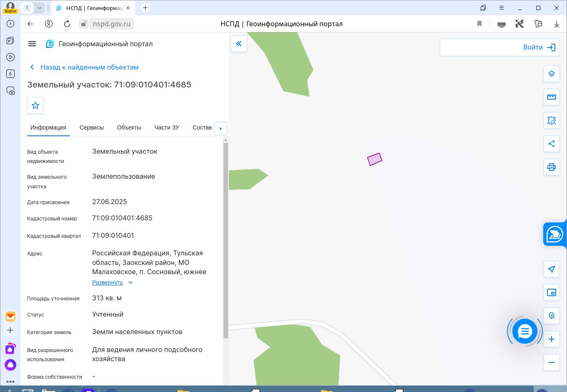Print the map with printer icon
567x392 pixels.
click(x=551, y=167)
